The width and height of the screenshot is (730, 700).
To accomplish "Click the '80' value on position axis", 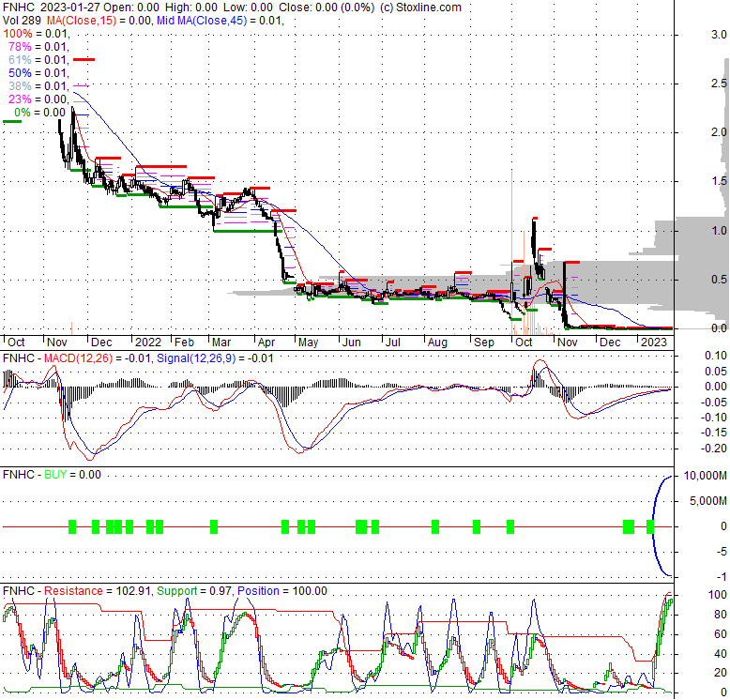I will 721,615.
